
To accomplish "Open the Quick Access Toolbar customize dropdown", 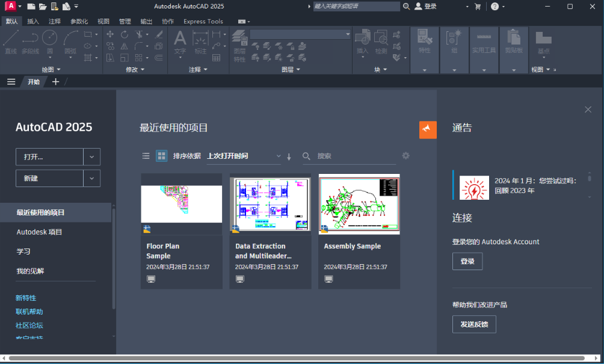I will (76, 6).
